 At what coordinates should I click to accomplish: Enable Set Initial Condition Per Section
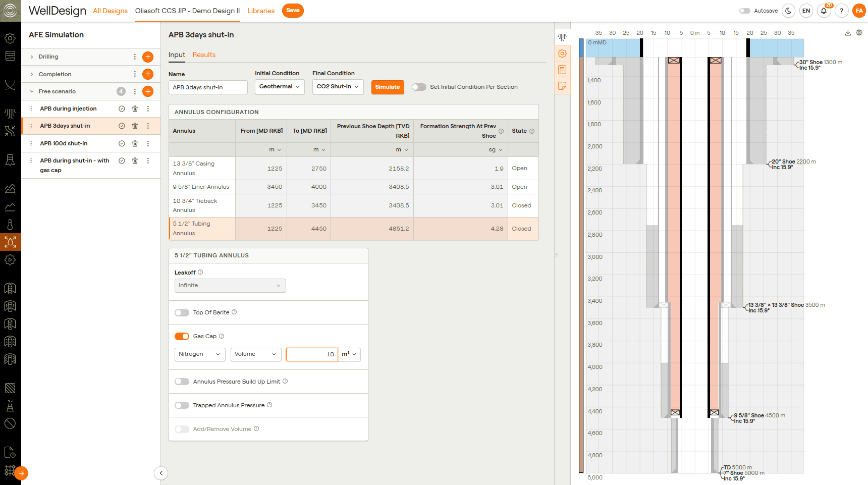[419, 87]
